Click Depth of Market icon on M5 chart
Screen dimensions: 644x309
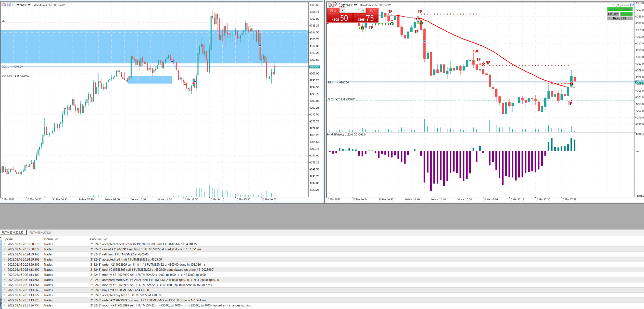tap(4, 5)
